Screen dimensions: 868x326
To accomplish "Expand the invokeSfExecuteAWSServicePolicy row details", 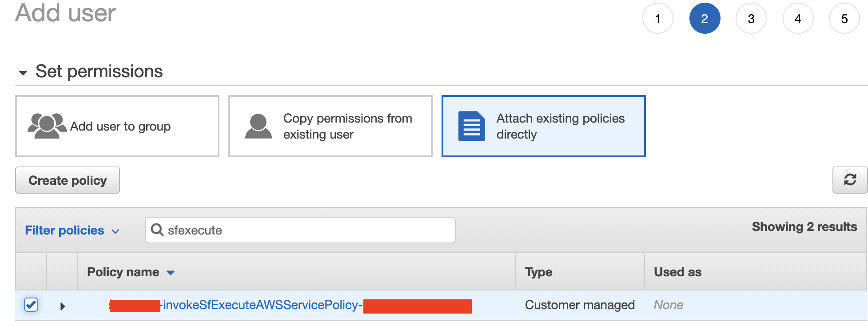I will pyautogui.click(x=63, y=306).
